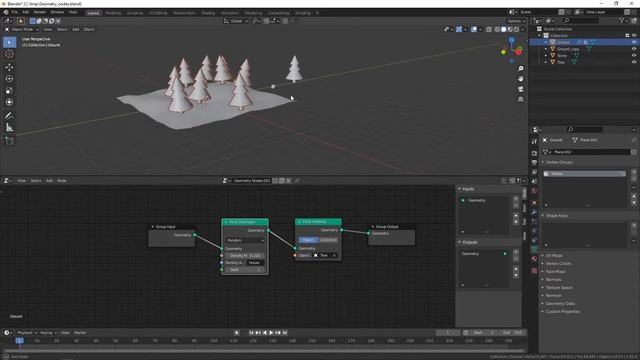
Task: Toggle visibility of Ground_copy in outliner
Action: (x=634, y=49)
